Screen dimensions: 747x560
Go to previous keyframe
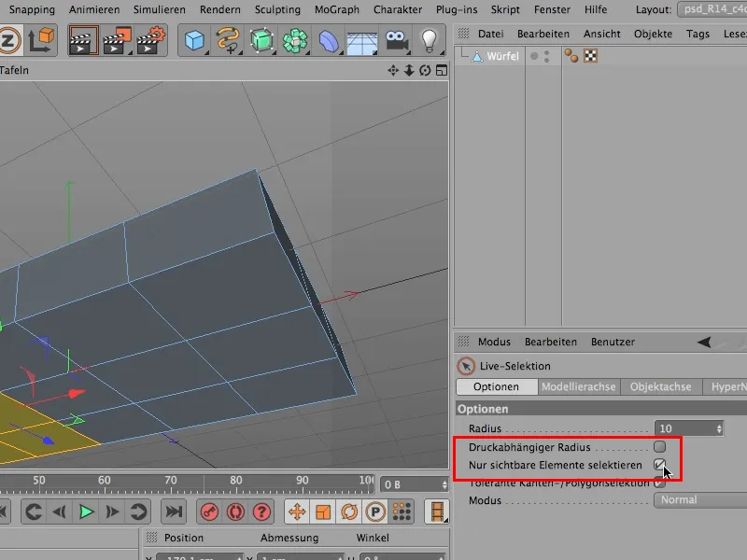[x=34, y=512]
